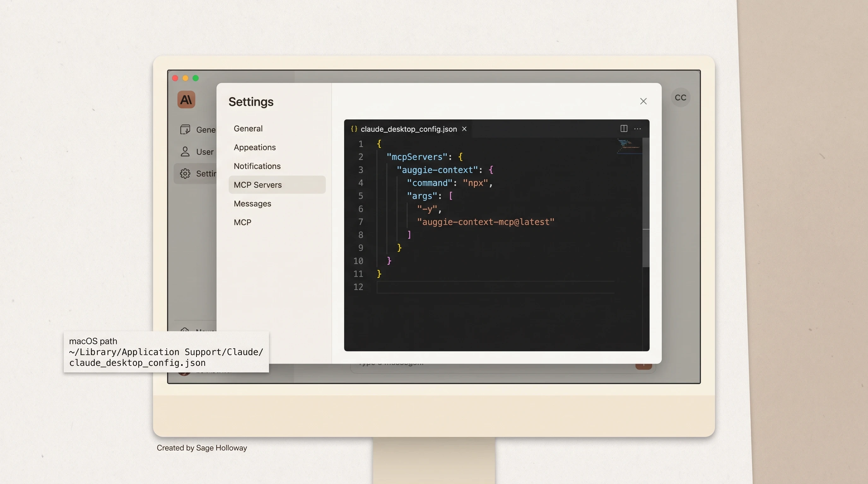Click the sidebar note icon beside Gene
The image size is (868, 484).
point(185,130)
